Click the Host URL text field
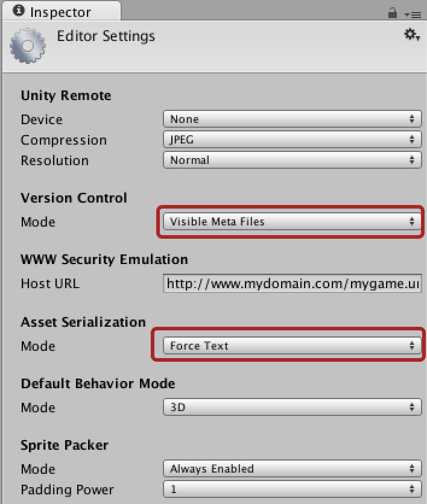Image resolution: width=427 pixels, height=504 pixels. click(293, 283)
